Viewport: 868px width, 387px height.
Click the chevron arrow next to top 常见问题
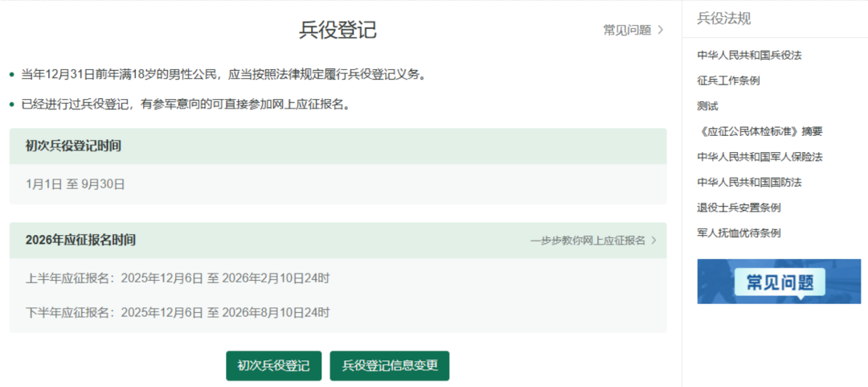click(661, 30)
